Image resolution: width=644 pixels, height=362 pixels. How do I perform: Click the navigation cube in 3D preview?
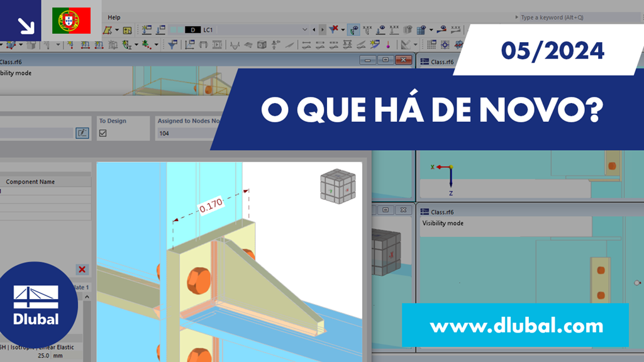point(338,186)
